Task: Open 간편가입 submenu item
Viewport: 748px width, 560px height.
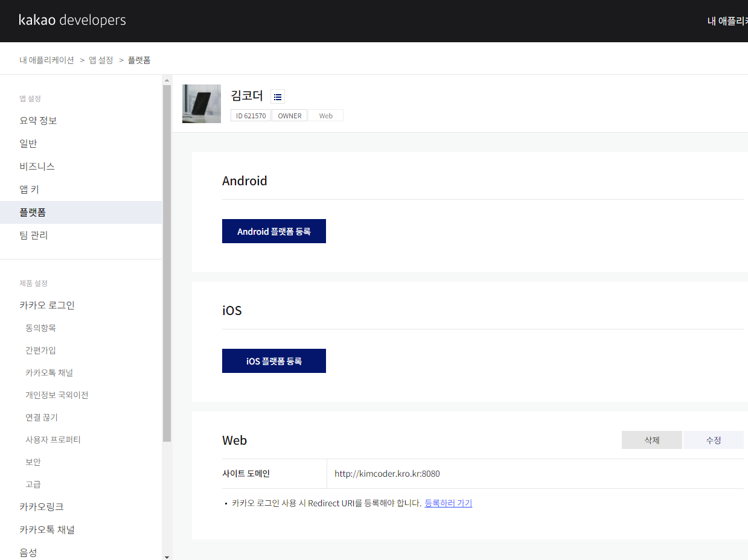Action: (x=40, y=351)
